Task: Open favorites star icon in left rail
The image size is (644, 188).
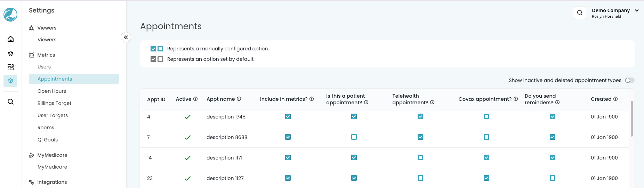Action: click(10, 53)
